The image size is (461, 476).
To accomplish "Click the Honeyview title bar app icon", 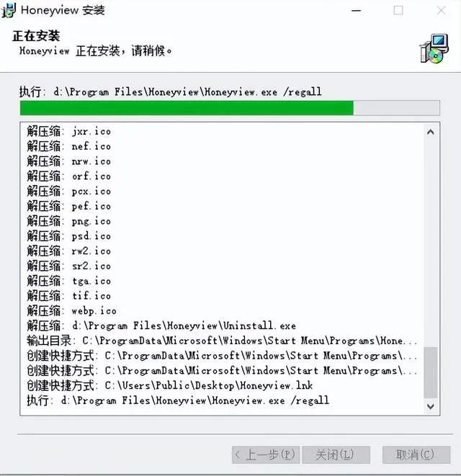I will [9, 10].
